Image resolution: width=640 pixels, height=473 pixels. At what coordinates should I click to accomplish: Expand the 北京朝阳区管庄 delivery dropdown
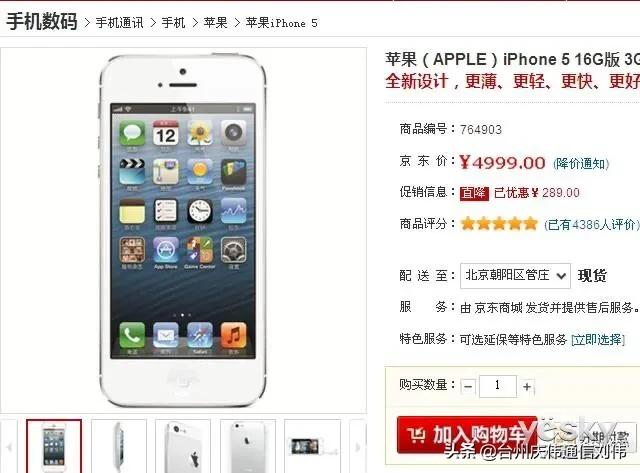515,276
